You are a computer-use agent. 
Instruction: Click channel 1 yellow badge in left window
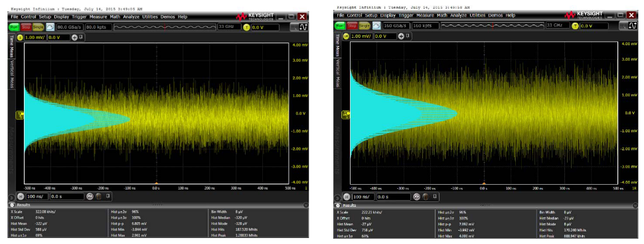(x=20, y=37)
